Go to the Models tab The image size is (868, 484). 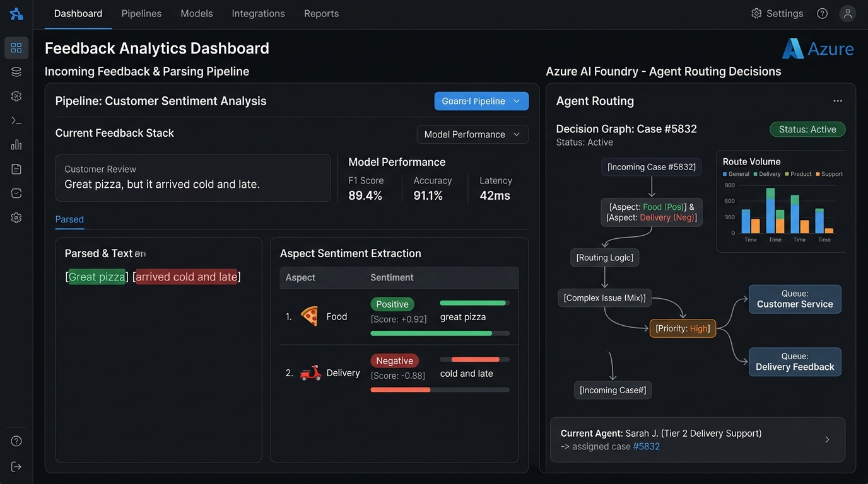click(x=197, y=14)
